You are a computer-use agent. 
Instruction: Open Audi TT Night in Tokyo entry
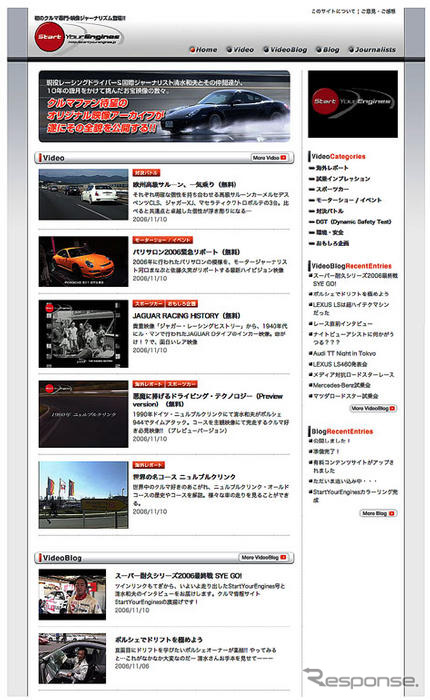coord(342,353)
